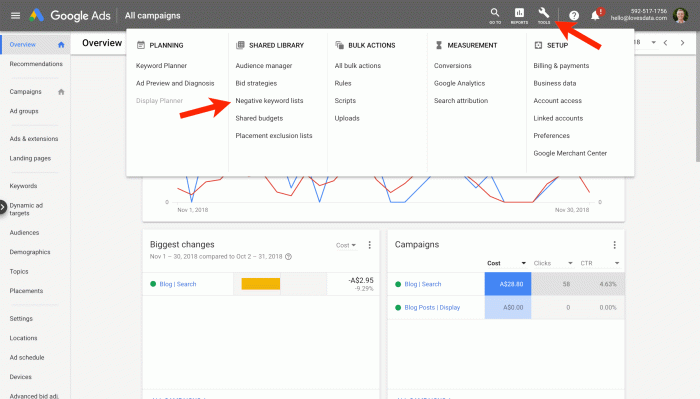This screenshot has width=700, height=399.
Task: Open Bid strategies
Action: [256, 83]
